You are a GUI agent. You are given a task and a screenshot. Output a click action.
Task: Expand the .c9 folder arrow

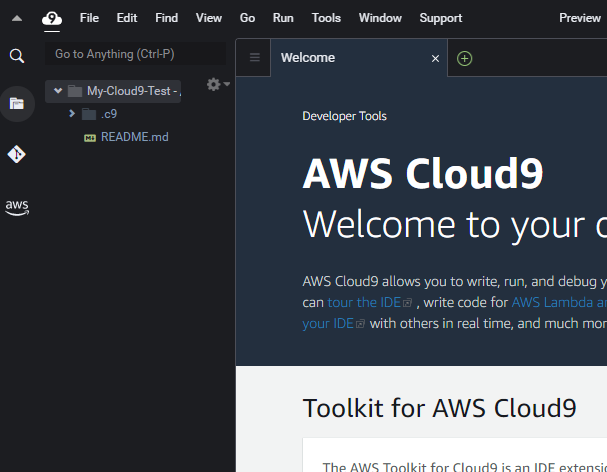[x=72, y=113]
